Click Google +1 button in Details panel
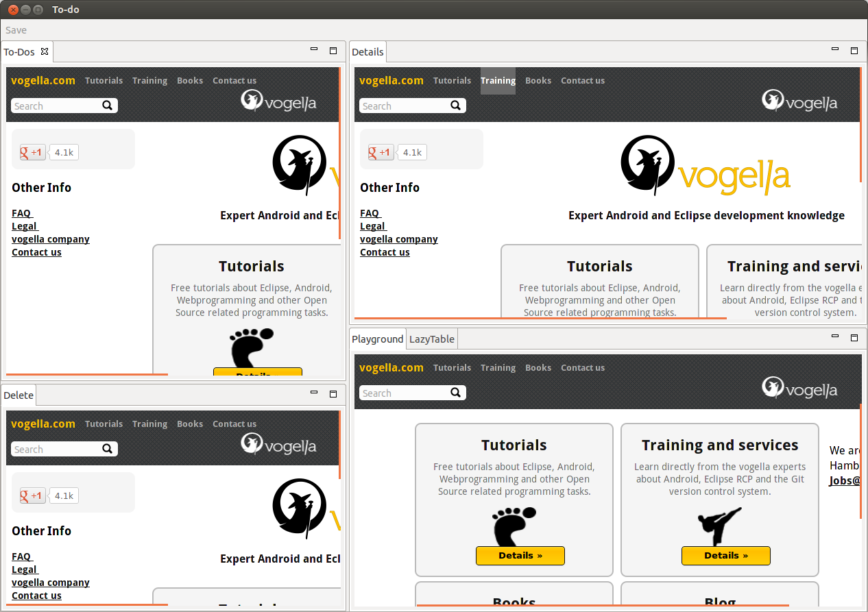 [x=381, y=152]
